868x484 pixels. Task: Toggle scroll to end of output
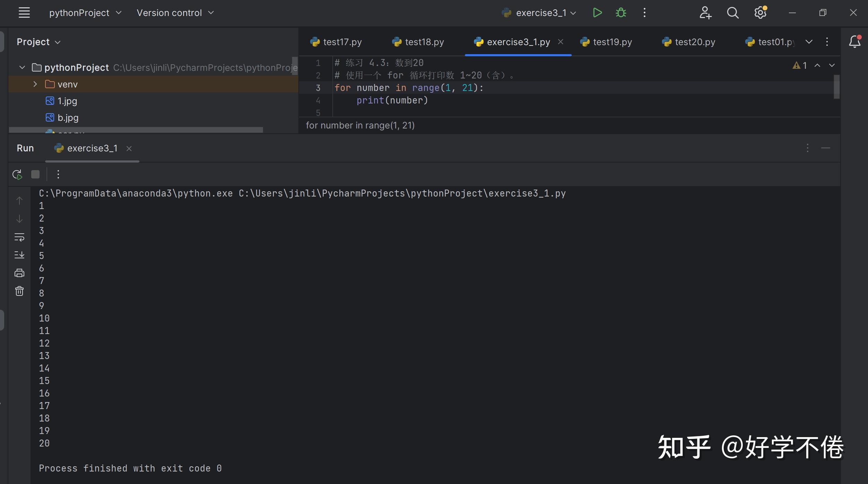coord(19,255)
